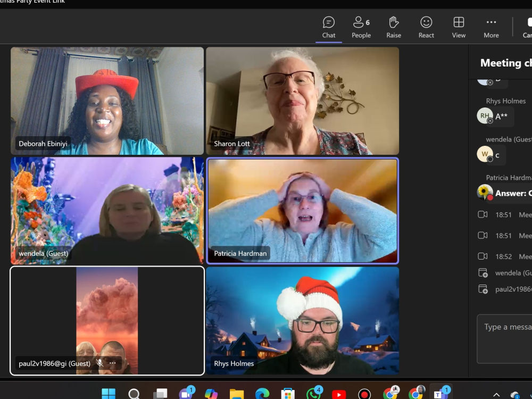Open Windows taskbar Search
The image size is (532, 399).
(134, 394)
